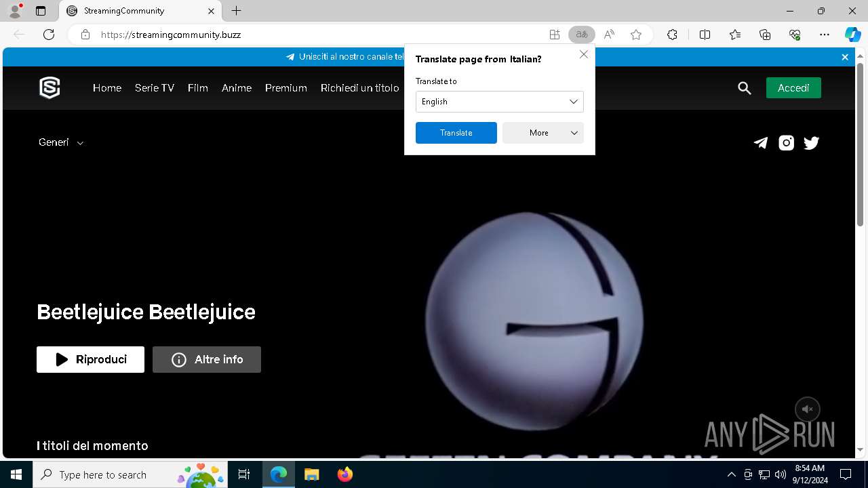
Task: Open the Telegram social icon
Action: click(x=761, y=142)
